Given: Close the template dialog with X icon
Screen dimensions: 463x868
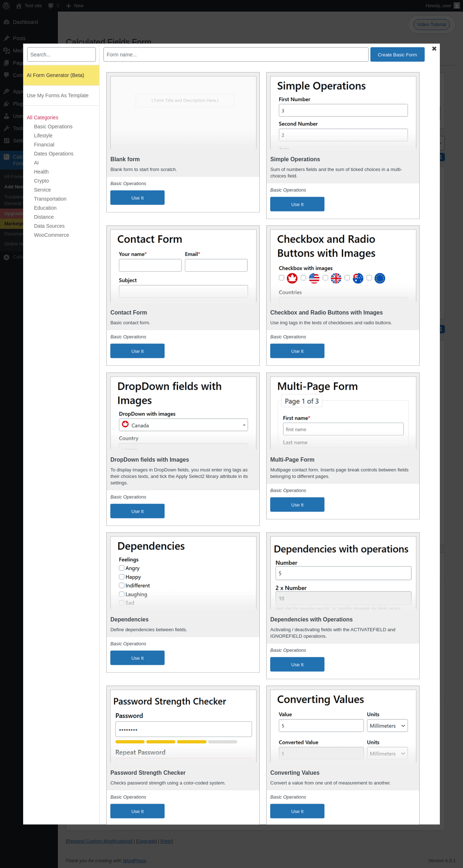Looking at the screenshot, I should pos(434,48).
